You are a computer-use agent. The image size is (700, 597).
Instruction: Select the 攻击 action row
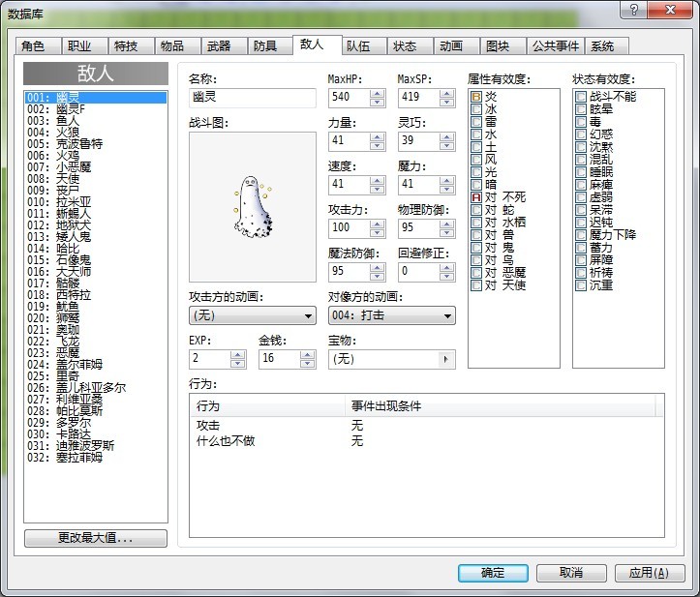pyautogui.click(x=426, y=425)
